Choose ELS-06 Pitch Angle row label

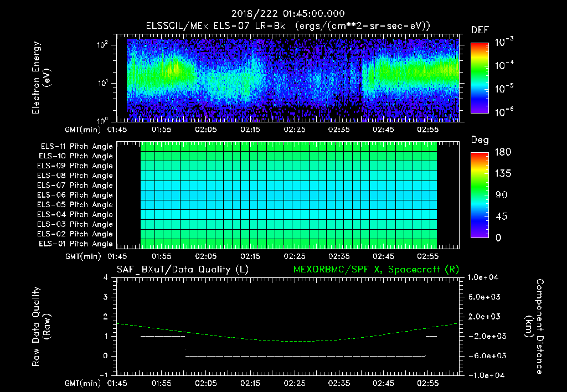click(x=75, y=195)
